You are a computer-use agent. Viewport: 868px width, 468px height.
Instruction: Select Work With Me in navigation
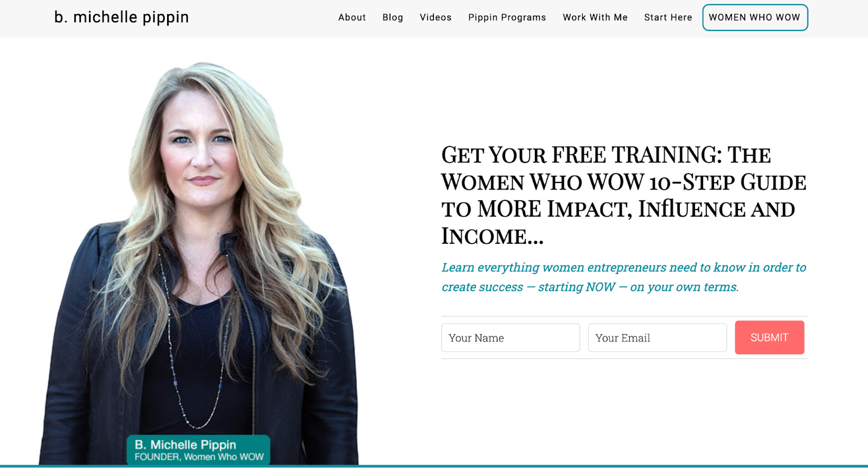click(x=595, y=17)
